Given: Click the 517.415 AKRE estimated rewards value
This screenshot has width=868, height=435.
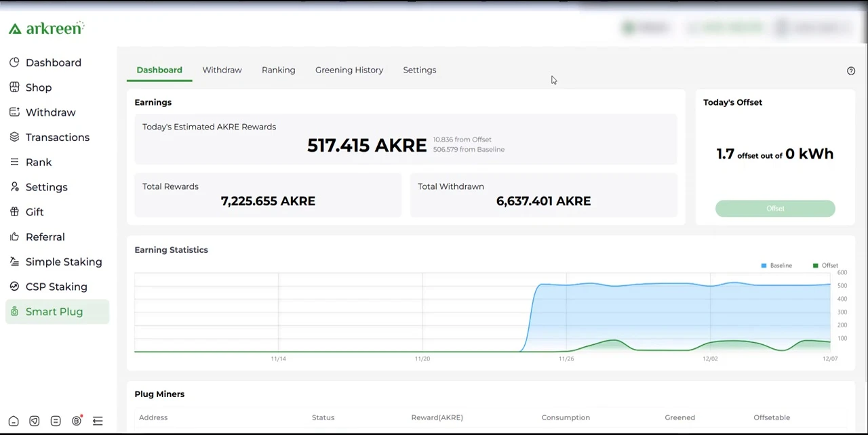Looking at the screenshot, I should [367, 146].
